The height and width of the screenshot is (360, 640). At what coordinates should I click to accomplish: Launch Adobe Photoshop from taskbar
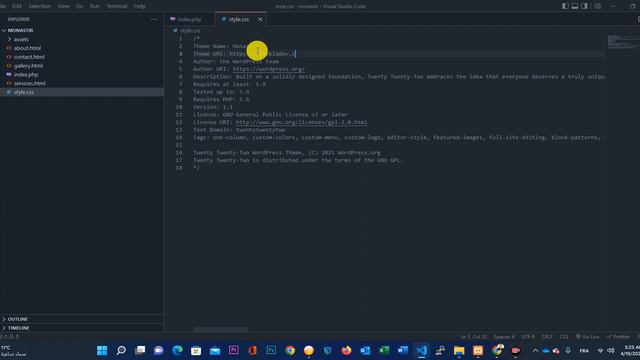pos(271,350)
